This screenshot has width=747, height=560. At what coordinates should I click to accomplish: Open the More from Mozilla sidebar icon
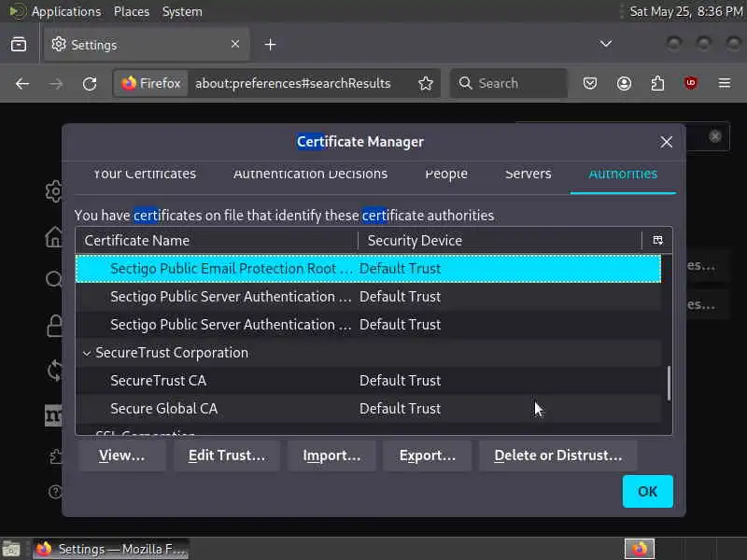pos(54,415)
